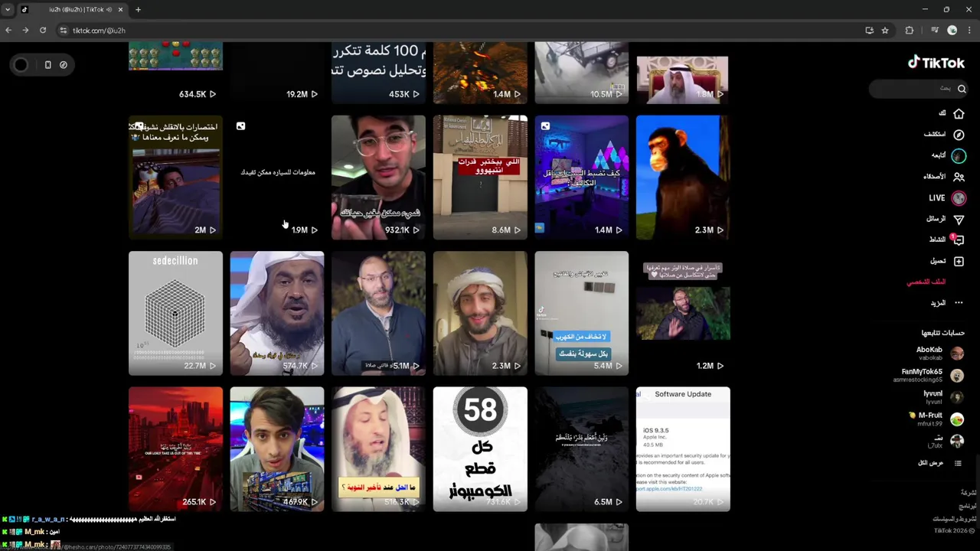
Task: Open the video with 574.7K views
Action: (277, 313)
